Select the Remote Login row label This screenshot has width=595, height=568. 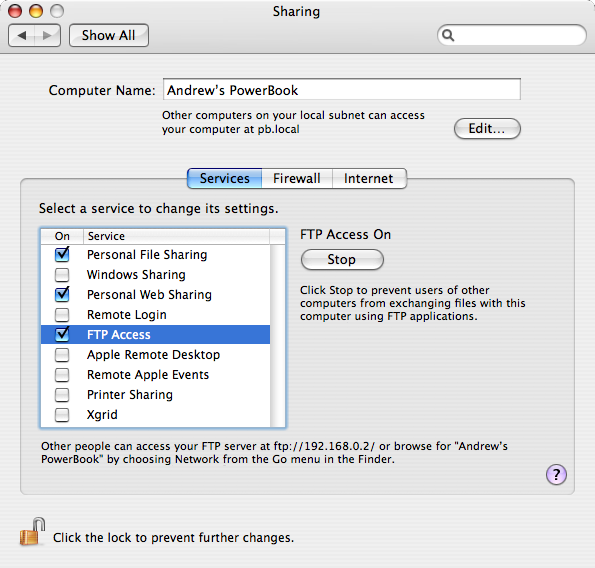(126, 315)
